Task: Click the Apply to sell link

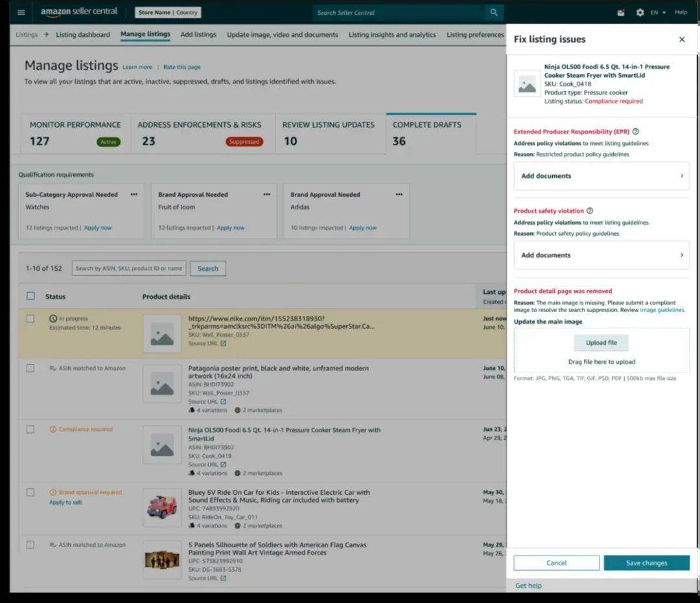Action: [65, 502]
